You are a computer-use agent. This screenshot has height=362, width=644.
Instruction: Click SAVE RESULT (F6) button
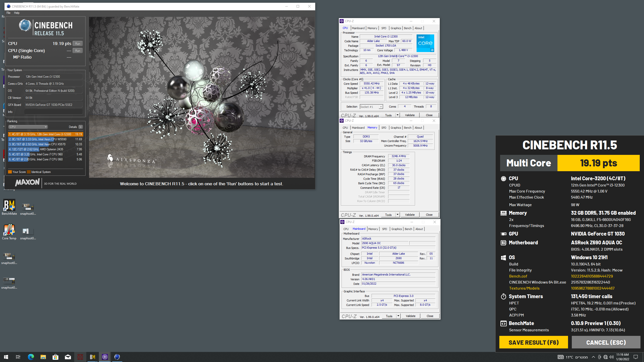534,342
